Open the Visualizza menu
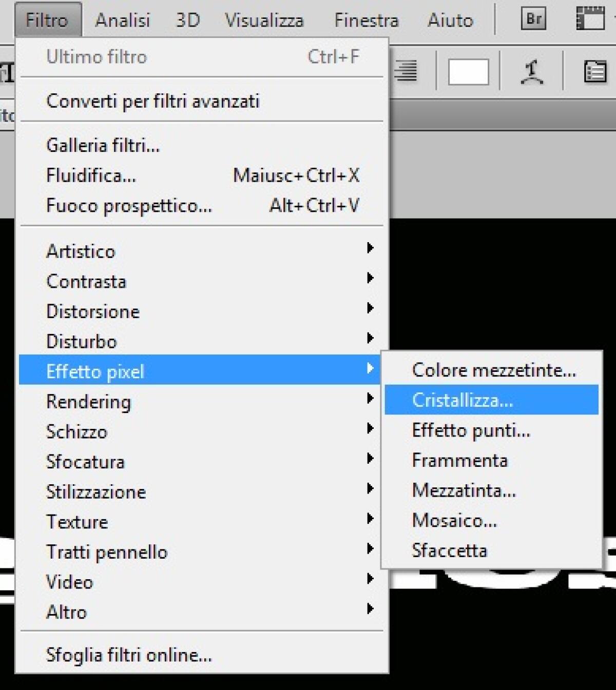Image resolution: width=616 pixels, height=690 pixels. [264, 20]
